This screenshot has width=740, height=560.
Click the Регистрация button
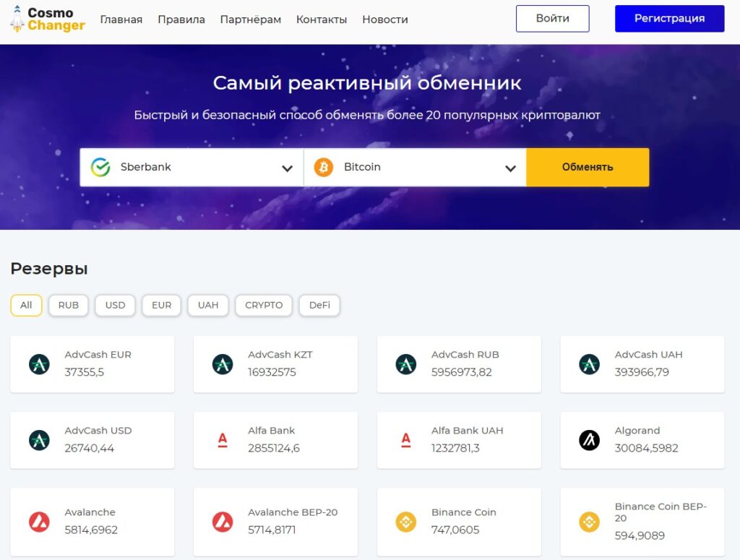coord(670,18)
